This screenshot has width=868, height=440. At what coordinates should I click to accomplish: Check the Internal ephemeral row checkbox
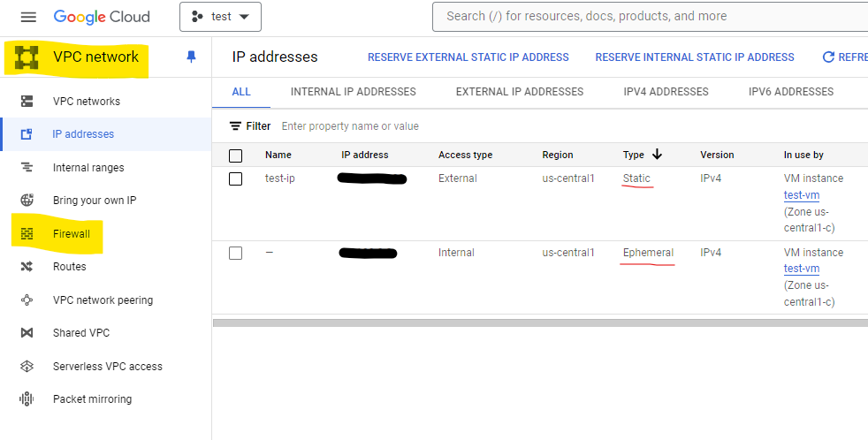[x=235, y=253]
